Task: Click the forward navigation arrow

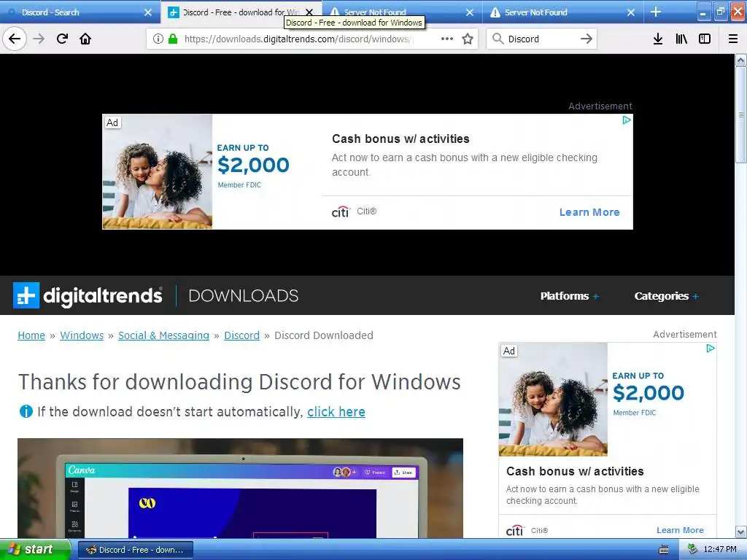Action: (x=39, y=39)
